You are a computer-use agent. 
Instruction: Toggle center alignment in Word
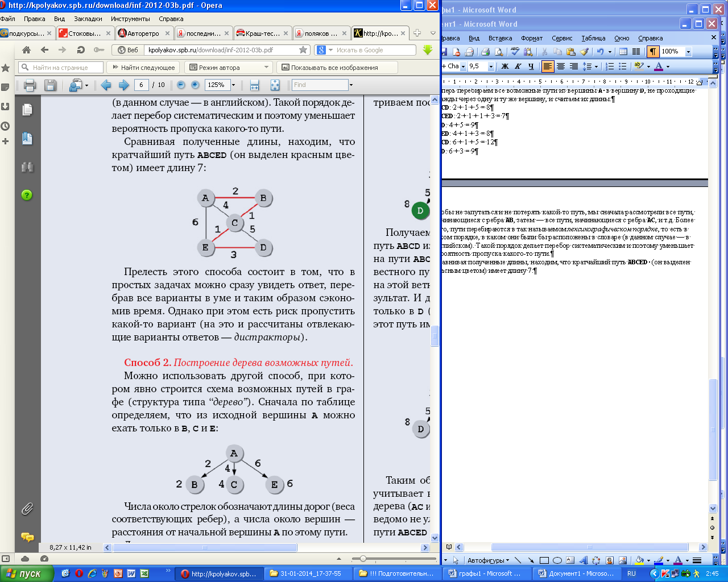(x=561, y=66)
